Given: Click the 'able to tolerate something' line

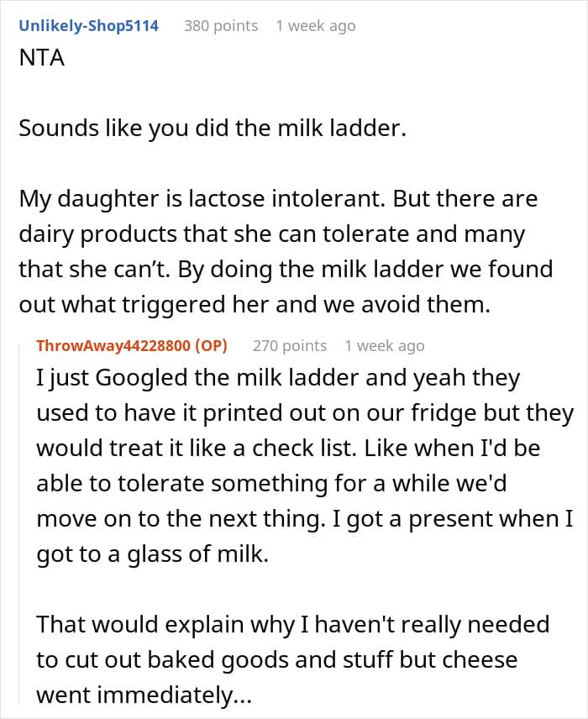Looking at the screenshot, I should coord(271,484).
